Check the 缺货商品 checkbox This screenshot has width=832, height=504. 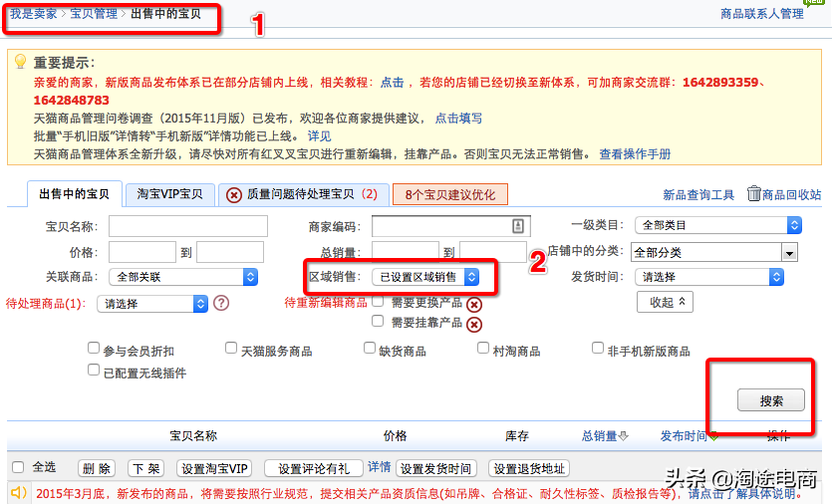(x=370, y=348)
